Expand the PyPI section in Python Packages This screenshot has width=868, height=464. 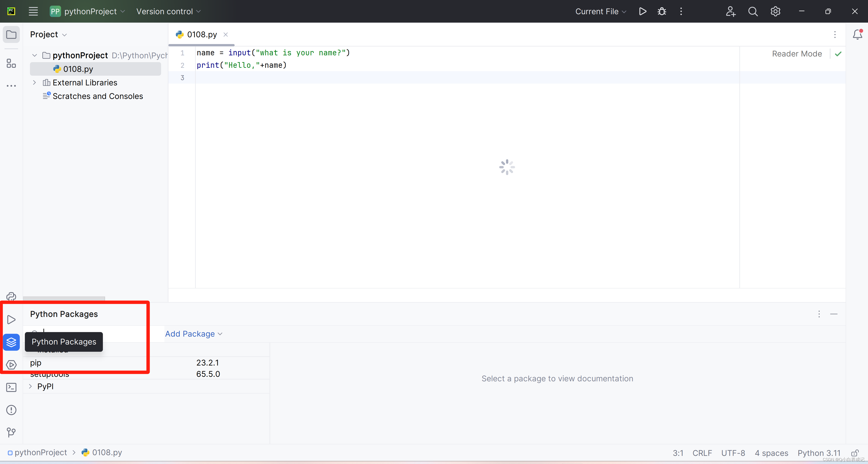(x=30, y=386)
